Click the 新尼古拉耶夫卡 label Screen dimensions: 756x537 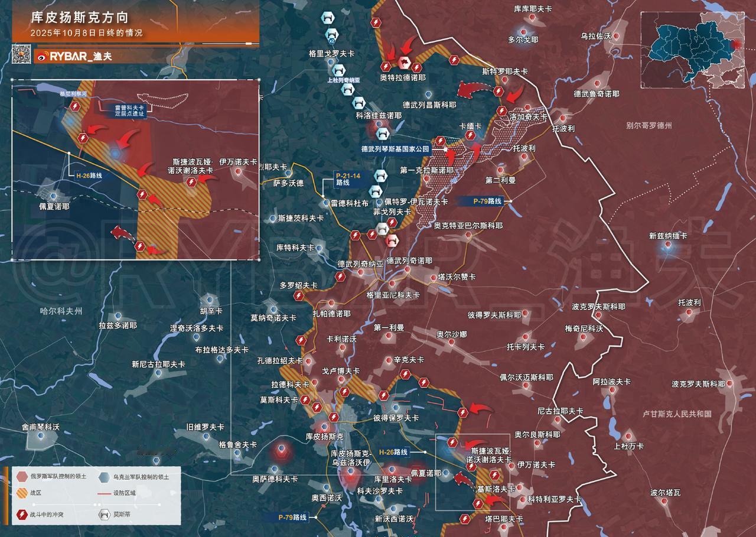[x=158, y=364]
